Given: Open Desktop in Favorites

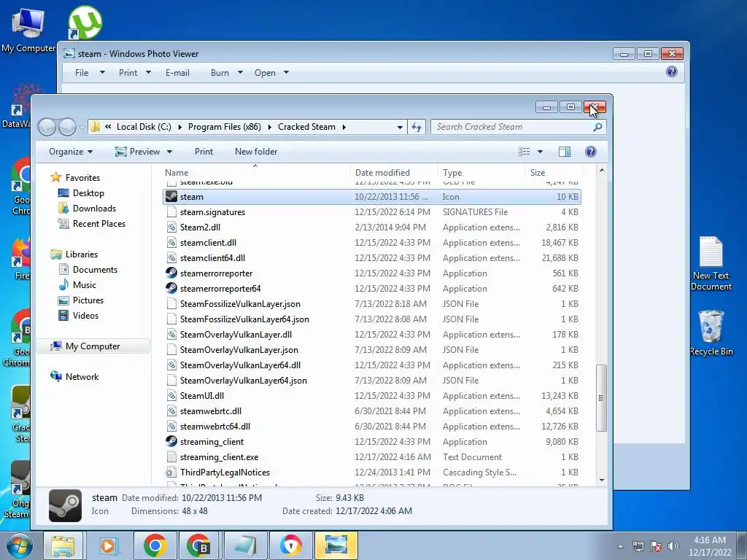Looking at the screenshot, I should 81,192.
